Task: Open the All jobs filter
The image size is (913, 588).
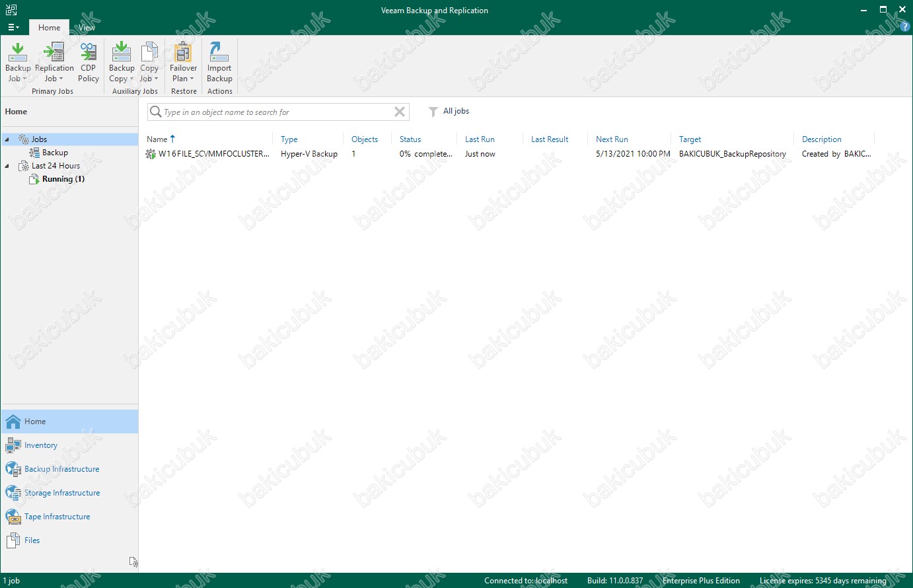Action: [456, 111]
